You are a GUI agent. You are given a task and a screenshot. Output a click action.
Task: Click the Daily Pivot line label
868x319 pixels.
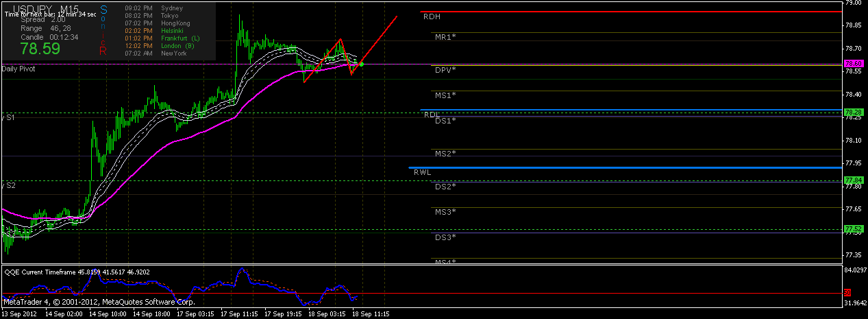click(18, 69)
